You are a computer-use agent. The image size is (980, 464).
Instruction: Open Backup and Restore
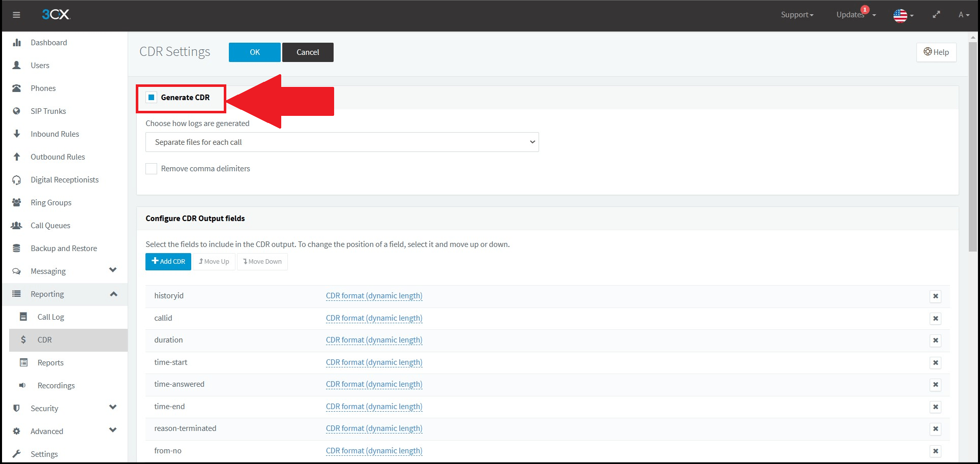point(64,248)
